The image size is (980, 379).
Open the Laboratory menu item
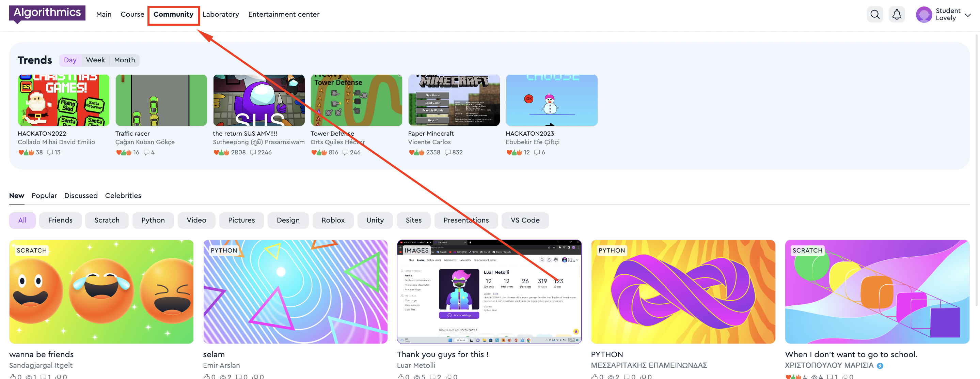coord(221,14)
